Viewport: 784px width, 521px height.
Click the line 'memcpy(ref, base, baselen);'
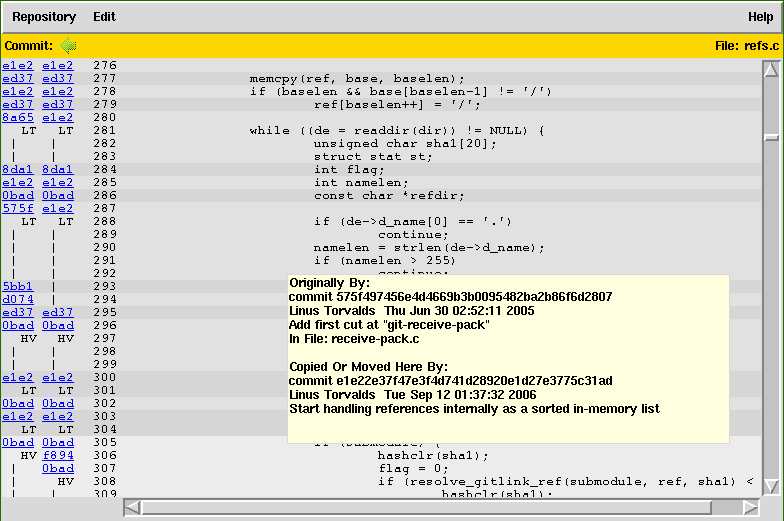357,78
